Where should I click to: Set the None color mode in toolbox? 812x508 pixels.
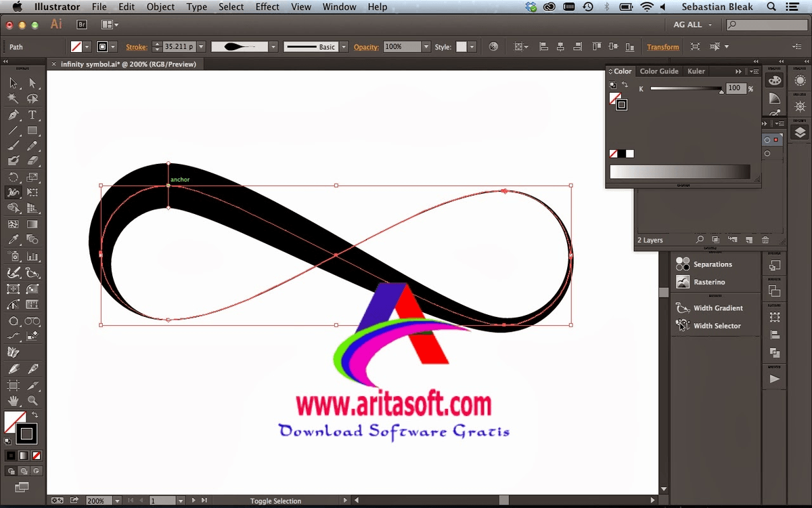(x=37, y=456)
